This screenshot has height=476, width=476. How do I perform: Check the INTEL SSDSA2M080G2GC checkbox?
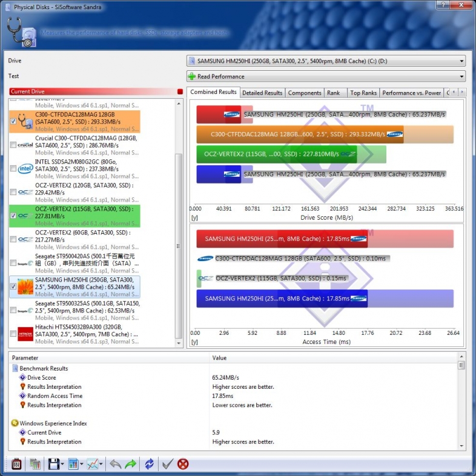[x=13, y=168]
